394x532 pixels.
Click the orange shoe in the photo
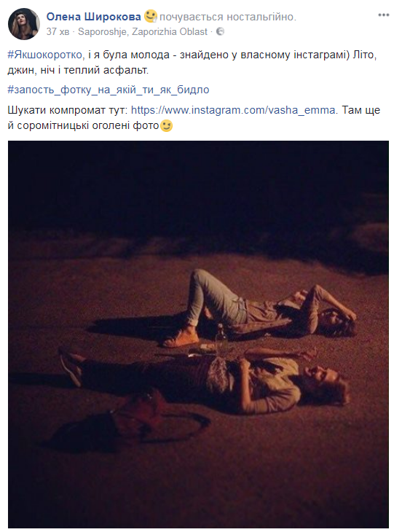181,338
